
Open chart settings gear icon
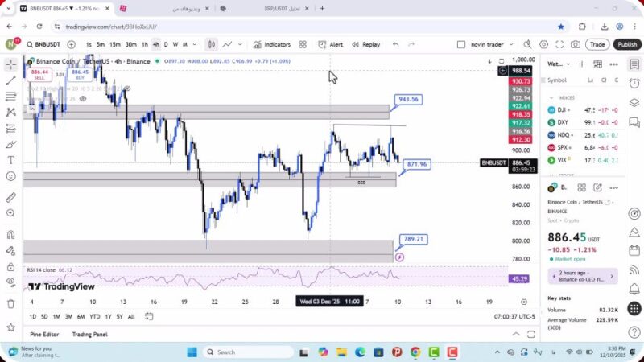(544, 45)
